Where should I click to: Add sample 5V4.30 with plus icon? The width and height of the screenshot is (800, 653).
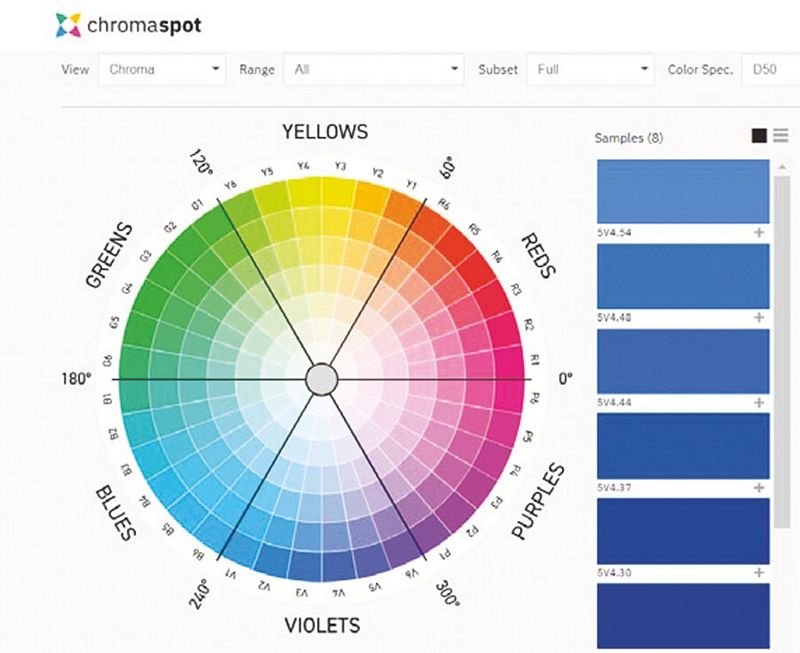[759, 573]
